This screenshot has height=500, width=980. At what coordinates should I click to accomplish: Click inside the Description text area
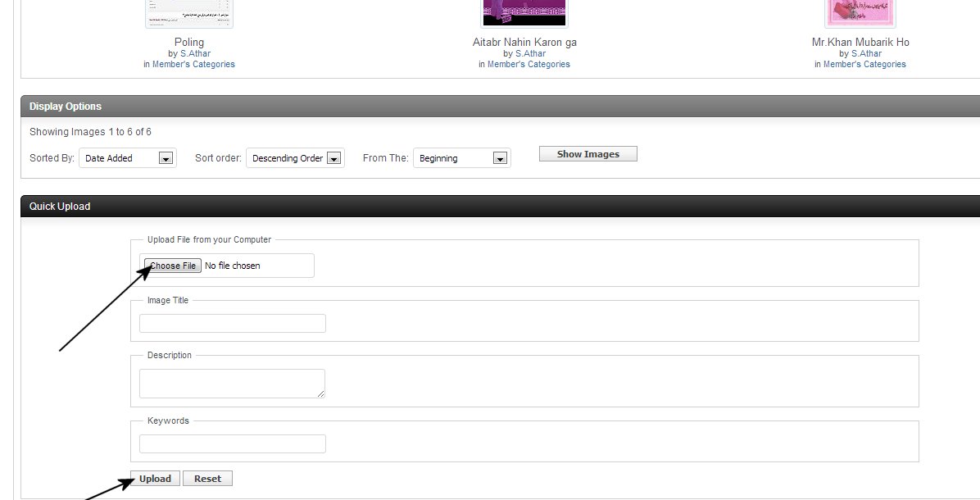[x=232, y=383]
